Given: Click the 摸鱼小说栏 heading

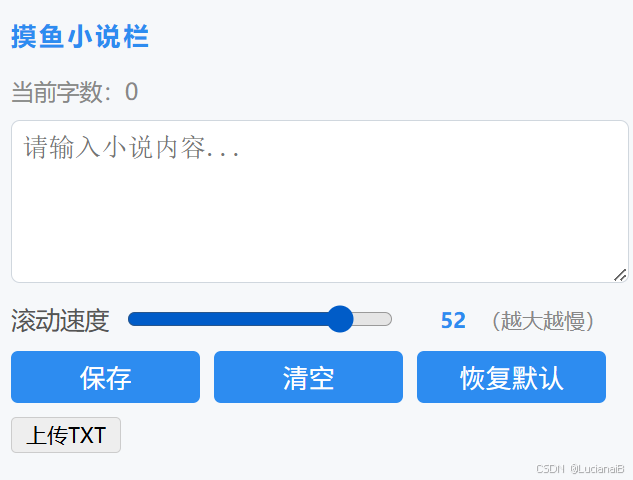Looking at the screenshot, I should 80,36.
